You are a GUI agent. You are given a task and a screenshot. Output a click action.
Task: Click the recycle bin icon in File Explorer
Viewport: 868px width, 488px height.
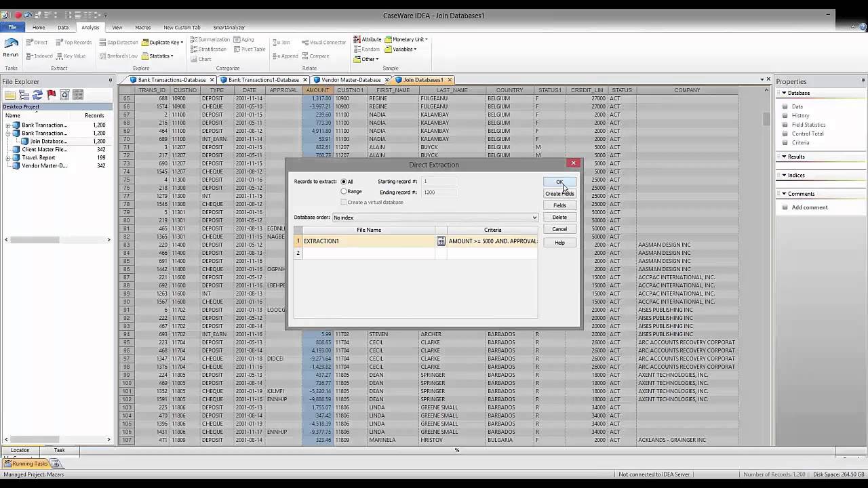pos(64,95)
